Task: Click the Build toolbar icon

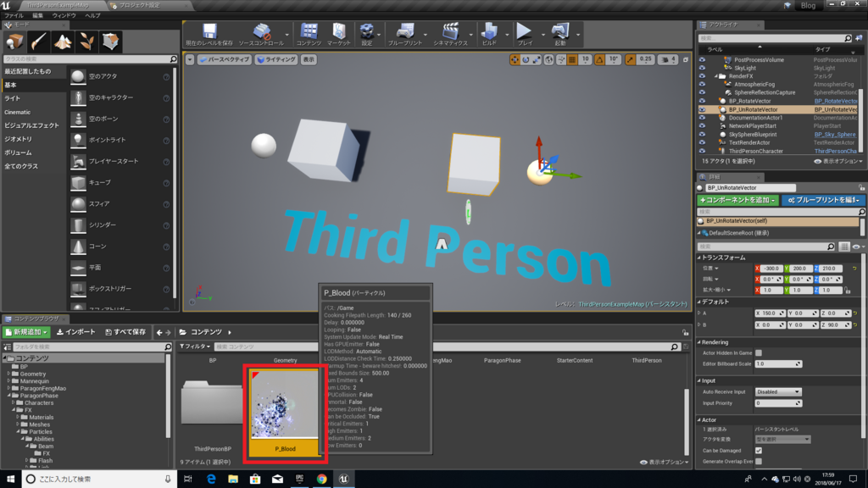Action: [489, 34]
